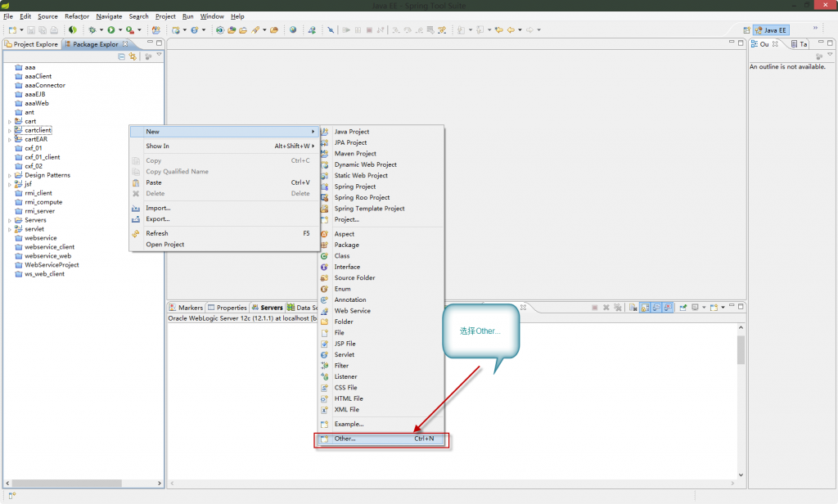
Task: Click the green Run button icon
Action: [x=111, y=30]
